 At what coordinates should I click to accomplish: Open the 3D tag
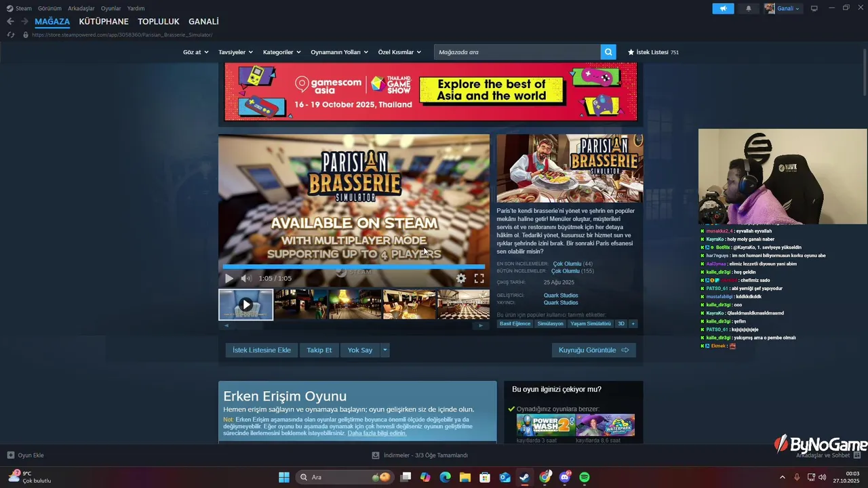pyautogui.click(x=621, y=324)
